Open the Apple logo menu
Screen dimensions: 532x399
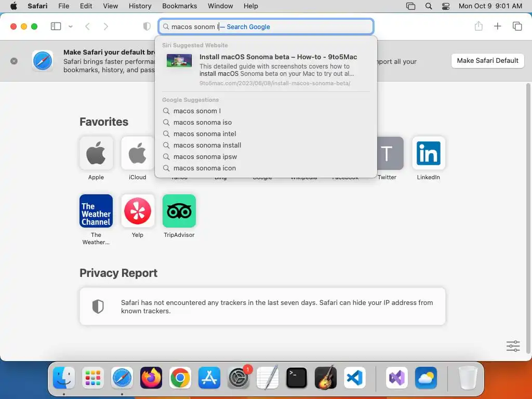pyautogui.click(x=14, y=6)
